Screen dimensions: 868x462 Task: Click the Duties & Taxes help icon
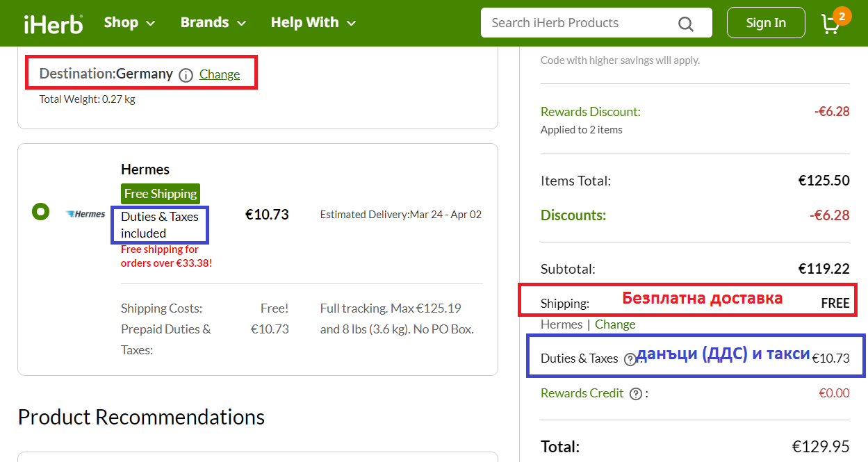[x=630, y=359]
